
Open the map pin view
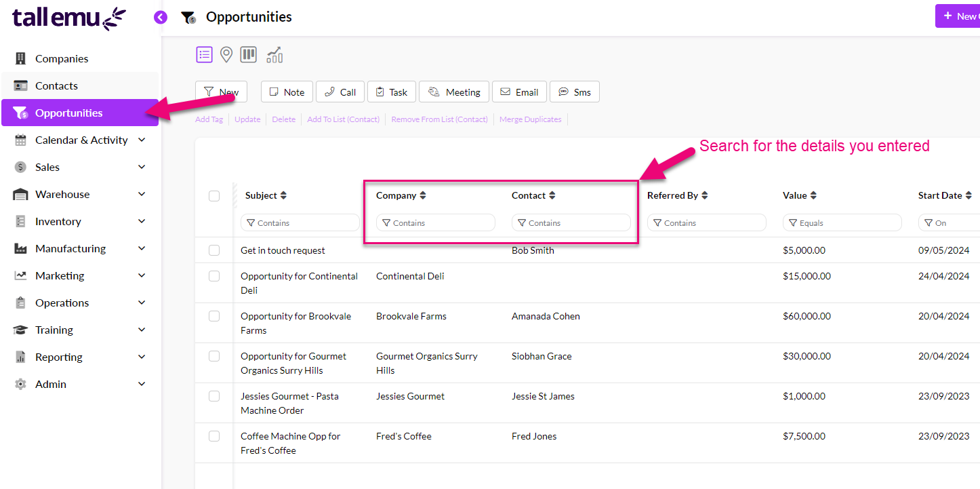tap(226, 55)
